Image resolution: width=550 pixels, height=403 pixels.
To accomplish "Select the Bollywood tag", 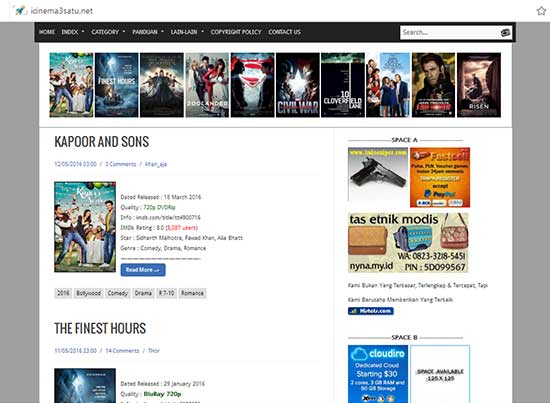I will pos(88,293).
